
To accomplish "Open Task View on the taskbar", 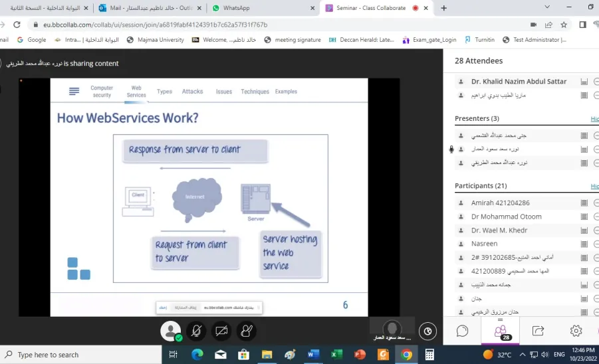I will pos(173,355).
